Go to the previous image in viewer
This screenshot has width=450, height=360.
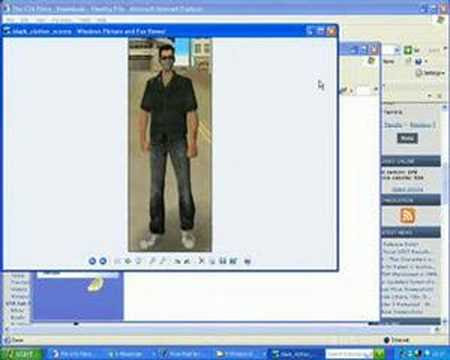pyautogui.click(x=92, y=261)
